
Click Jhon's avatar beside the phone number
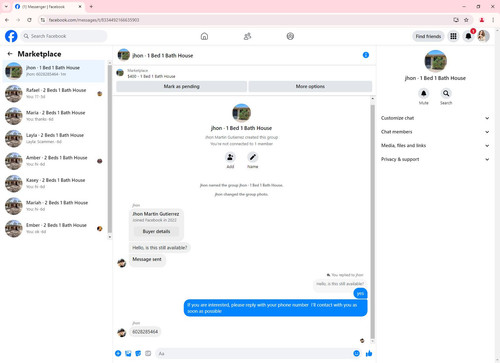tap(122, 332)
